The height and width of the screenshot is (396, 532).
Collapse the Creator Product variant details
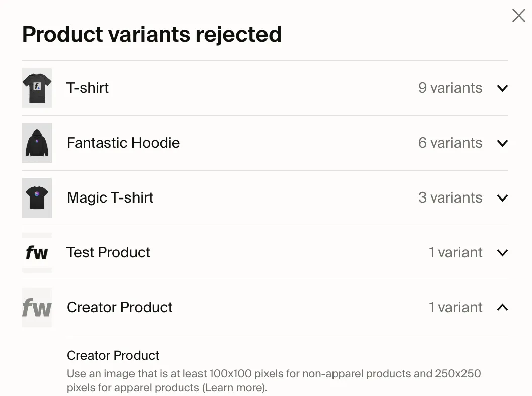coord(502,307)
